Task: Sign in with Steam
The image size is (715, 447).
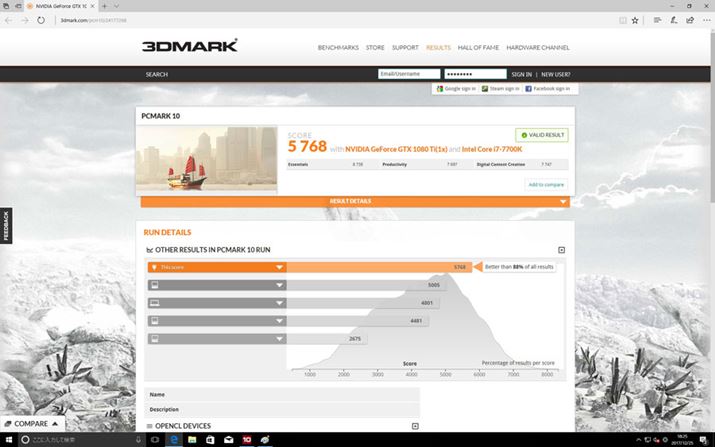Action: 500,88
